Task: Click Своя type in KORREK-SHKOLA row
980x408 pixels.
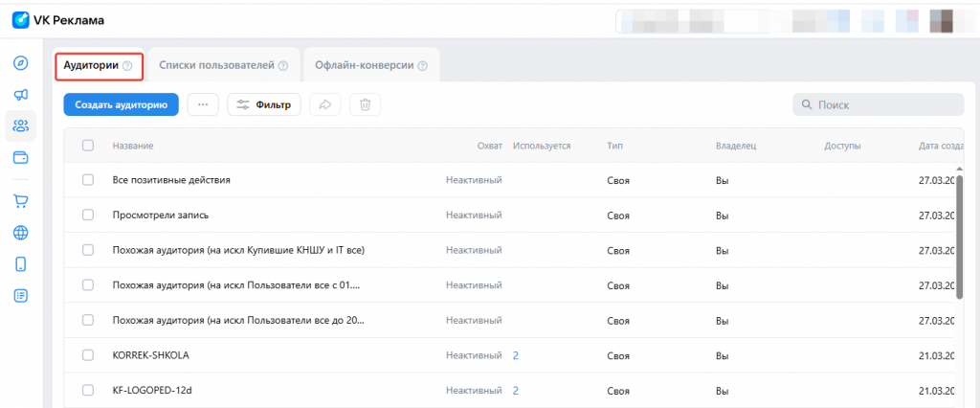Action: coord(618,355)
